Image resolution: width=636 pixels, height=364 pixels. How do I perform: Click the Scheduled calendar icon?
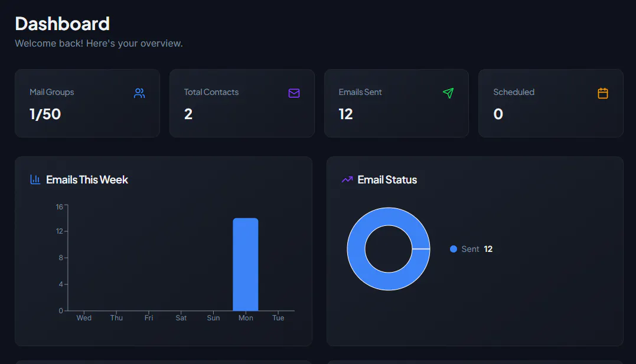[603, 93]
